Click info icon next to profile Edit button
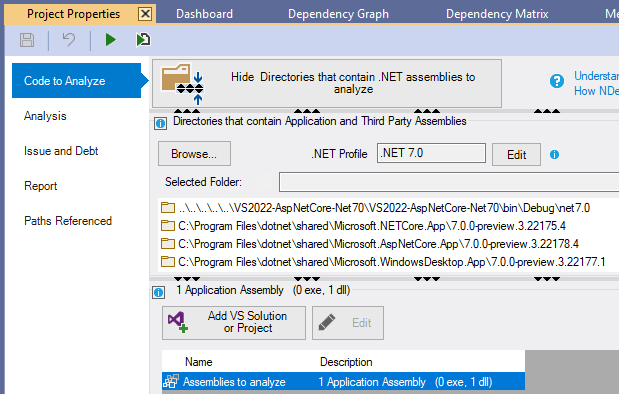Image resolution: width=619 pixels, height=394 pixels. pyautogui.click(x=554, y=154)
